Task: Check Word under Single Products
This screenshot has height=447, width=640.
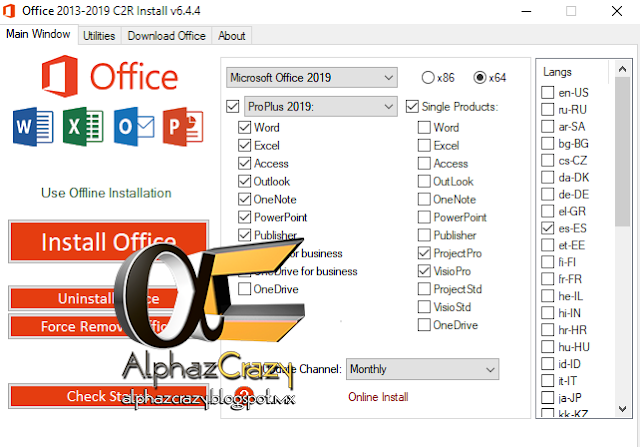Action: 424,127
